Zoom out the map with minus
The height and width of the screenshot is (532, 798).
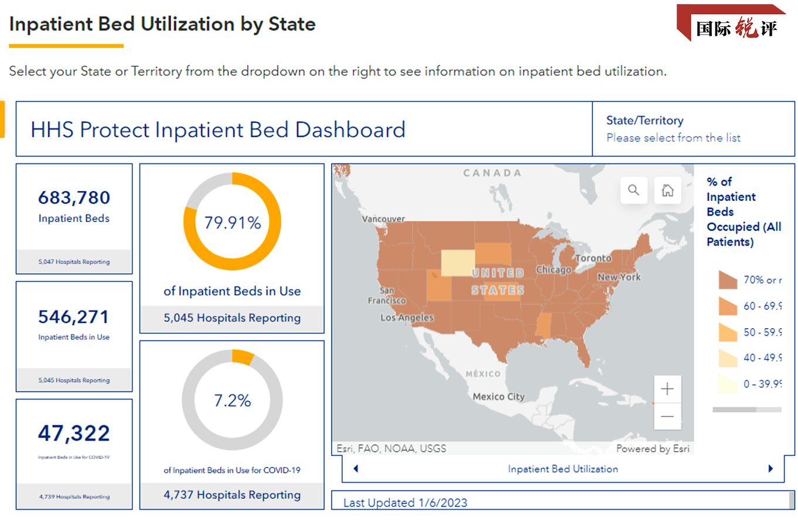667,417
